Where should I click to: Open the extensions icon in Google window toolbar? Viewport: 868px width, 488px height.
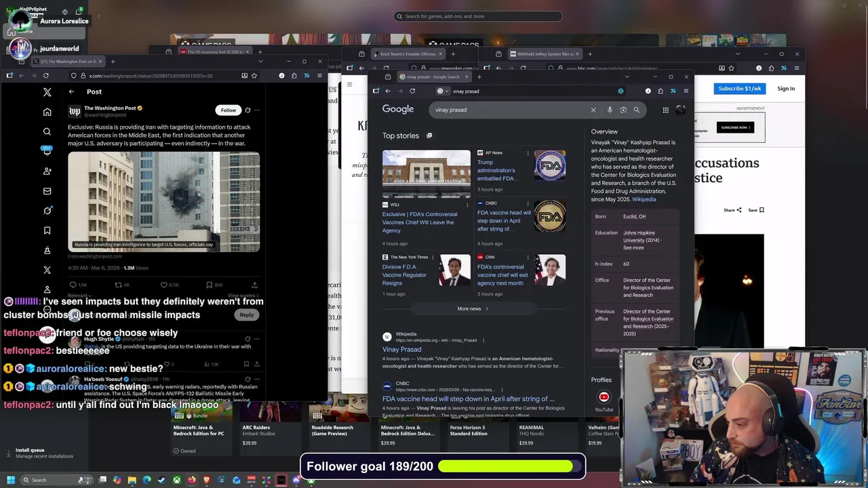tap(660, 91)
